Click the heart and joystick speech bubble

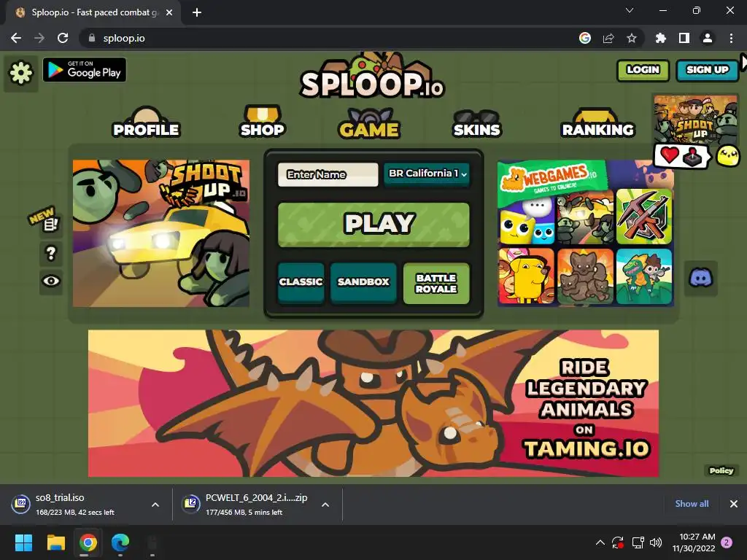681,156
